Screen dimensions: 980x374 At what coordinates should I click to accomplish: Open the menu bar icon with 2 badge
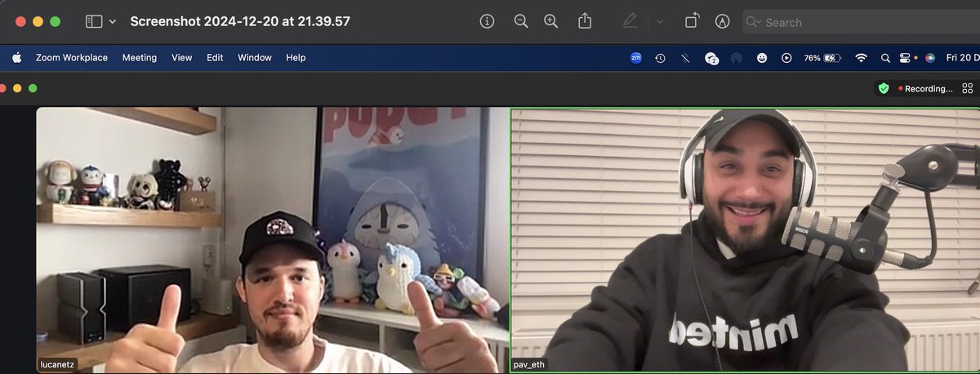pos(710,58)
